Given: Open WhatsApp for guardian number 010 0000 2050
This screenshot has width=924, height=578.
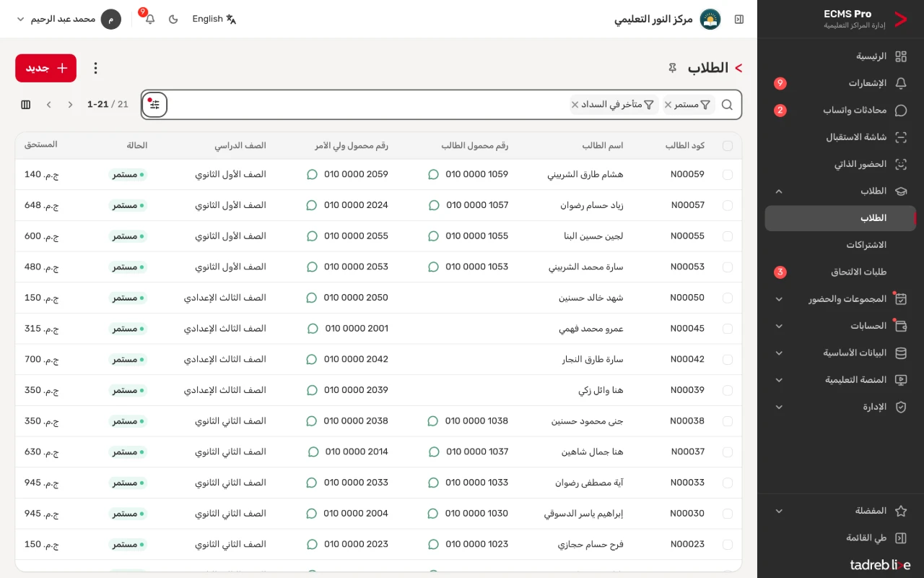Looking at the screenshot, I should pyautogui.click(x=312, y=298).
